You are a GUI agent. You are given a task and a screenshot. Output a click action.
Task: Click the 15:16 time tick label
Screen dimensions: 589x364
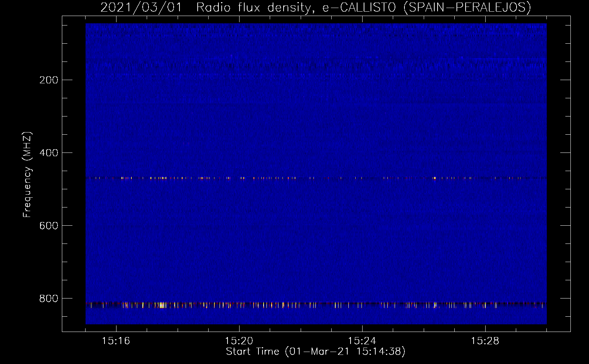tap(116, 341)
